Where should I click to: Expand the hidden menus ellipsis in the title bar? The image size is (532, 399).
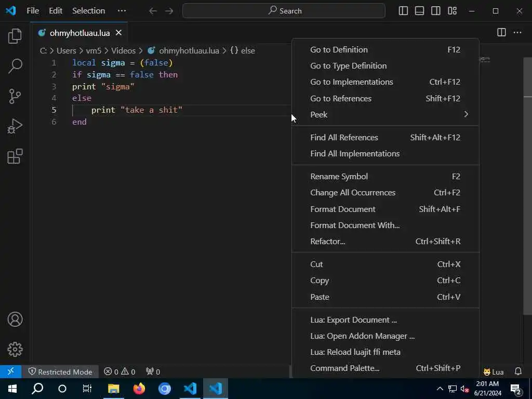pyautogui.click(x=122, y=11)
